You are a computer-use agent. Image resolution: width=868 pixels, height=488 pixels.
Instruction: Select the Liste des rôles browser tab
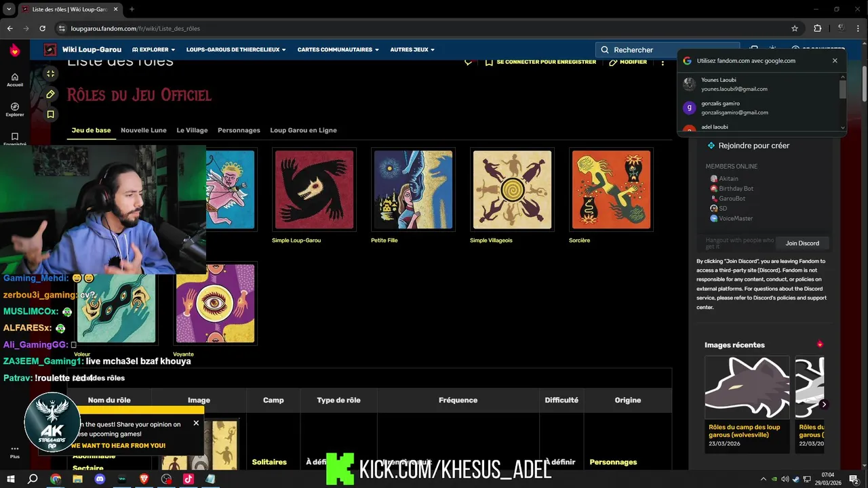click(69, 9)
